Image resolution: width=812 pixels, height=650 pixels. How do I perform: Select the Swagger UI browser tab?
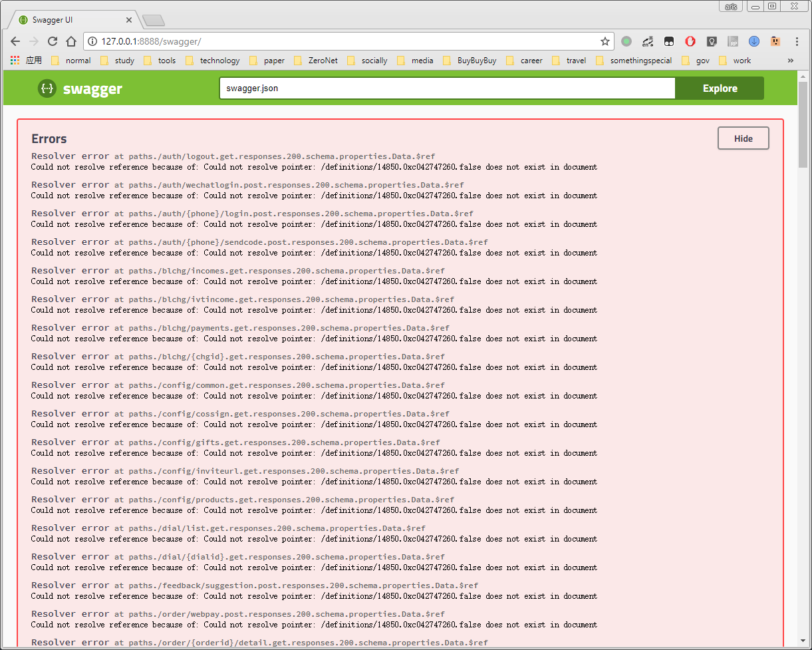click(73, 20)
